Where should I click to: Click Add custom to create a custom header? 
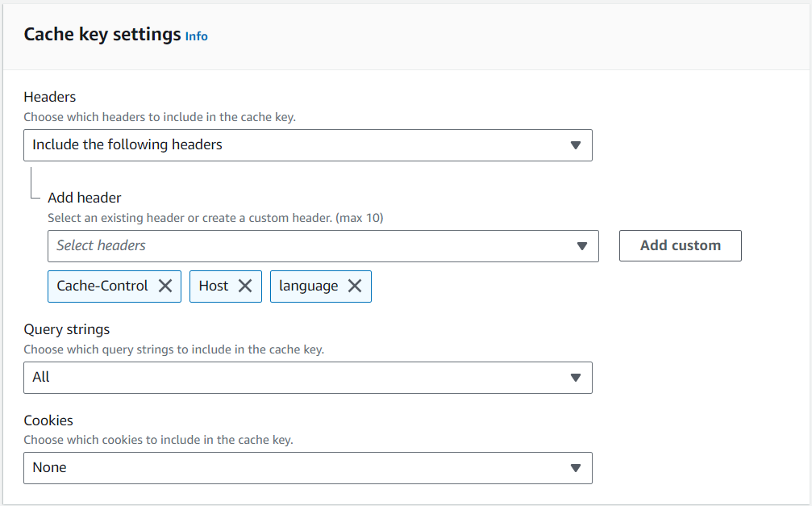(680, 245)
